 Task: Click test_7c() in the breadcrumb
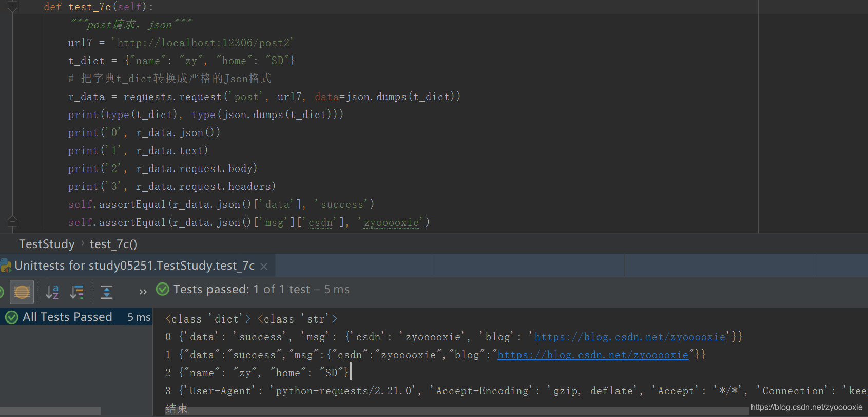point(113,244)
